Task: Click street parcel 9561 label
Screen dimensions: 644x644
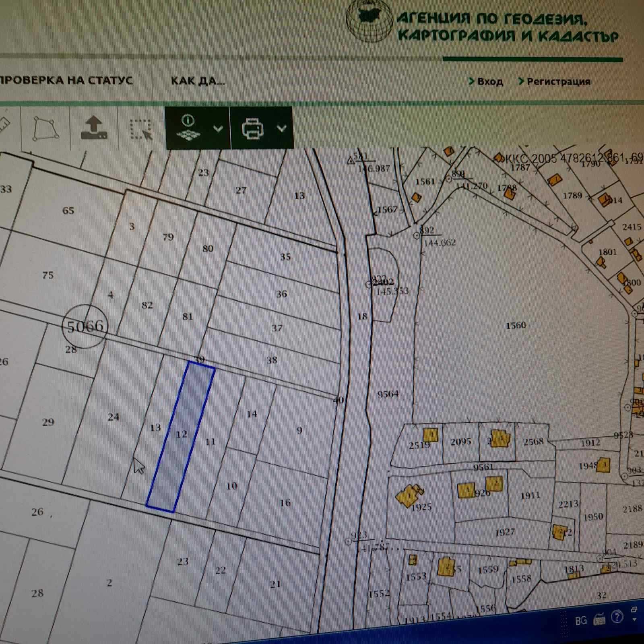Action: point(483,467)
